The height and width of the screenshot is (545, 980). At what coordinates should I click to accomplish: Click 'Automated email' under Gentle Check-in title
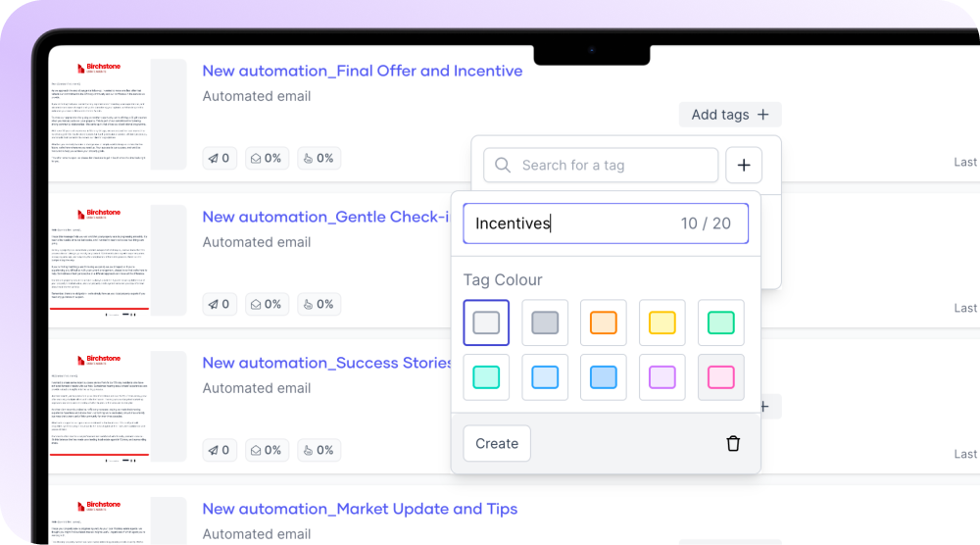(x=256, y=242)
